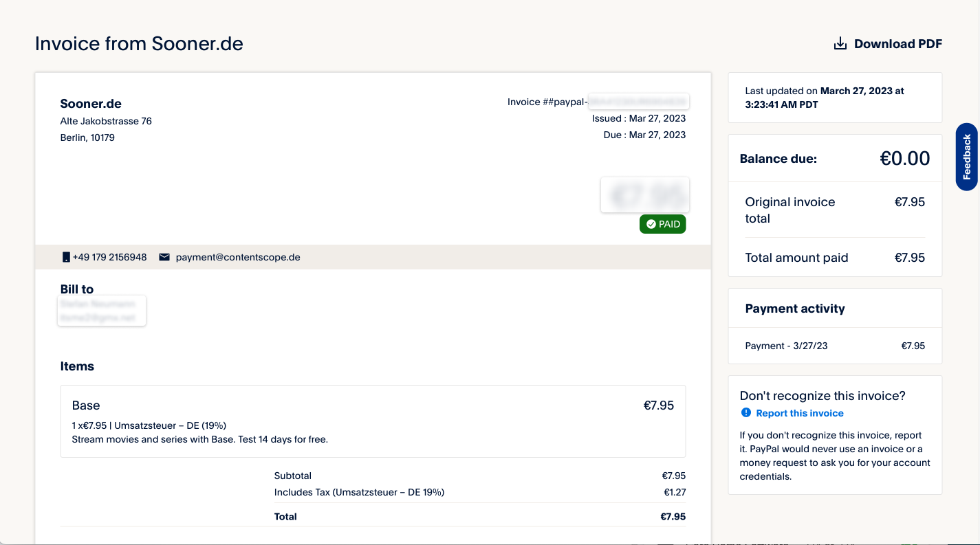Click the Bill to heading

point(77,289)
